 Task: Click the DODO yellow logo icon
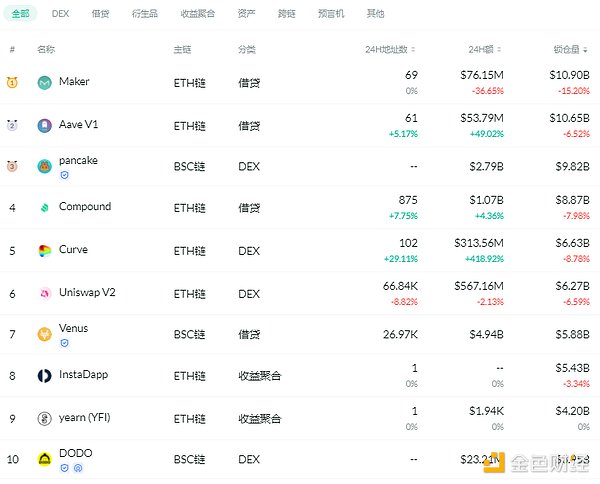click(45, 459)
